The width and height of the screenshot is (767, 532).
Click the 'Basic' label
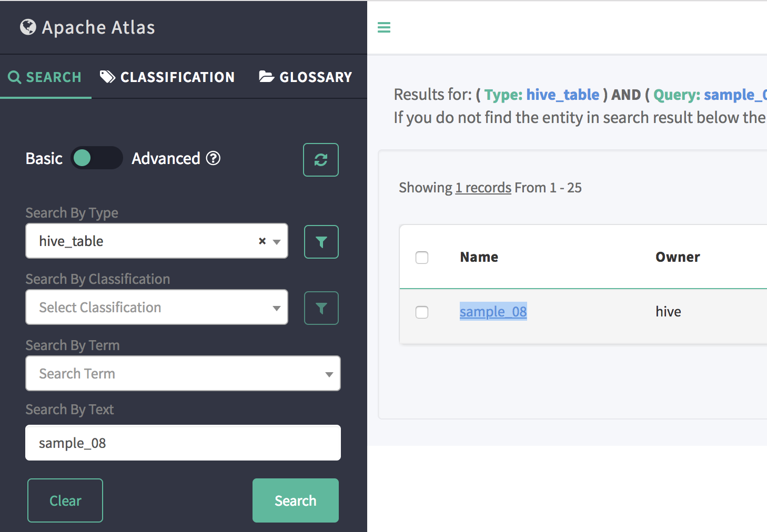point(44,158)
